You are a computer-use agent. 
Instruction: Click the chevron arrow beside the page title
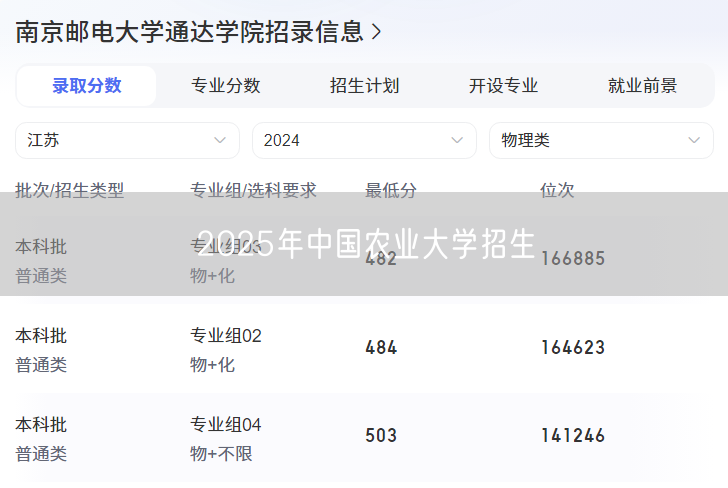pyautogui.click(x=376, y=32)
